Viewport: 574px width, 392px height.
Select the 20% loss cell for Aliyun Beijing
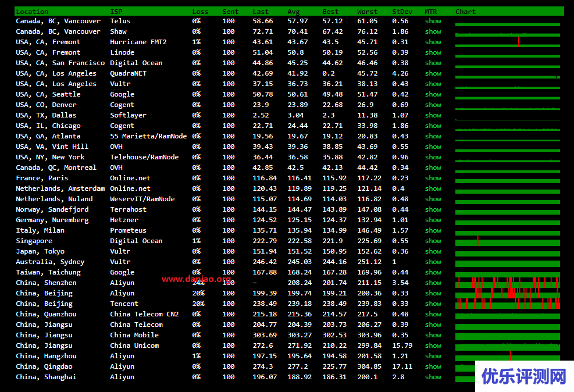pos(198,293)
